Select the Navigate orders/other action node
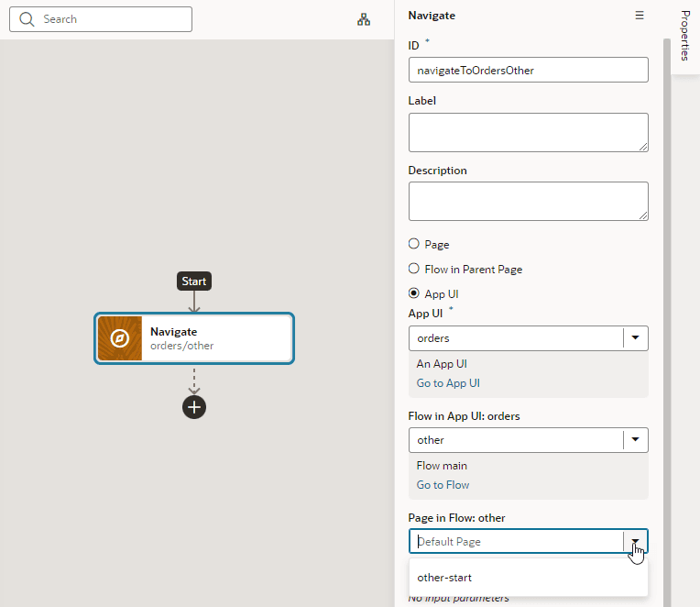The image size is (700, 607). [194, 338]
